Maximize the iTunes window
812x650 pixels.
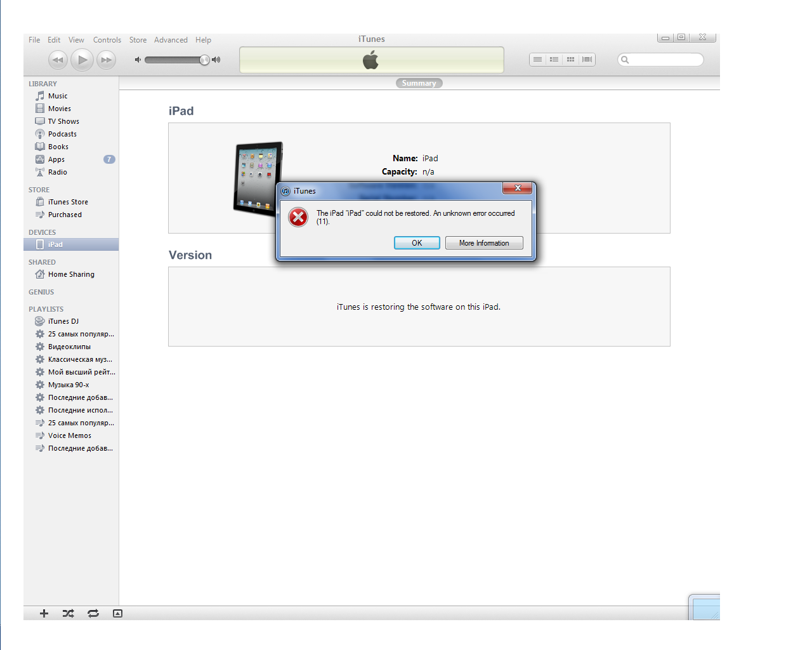pyautogui.click(x=681, y=37)
